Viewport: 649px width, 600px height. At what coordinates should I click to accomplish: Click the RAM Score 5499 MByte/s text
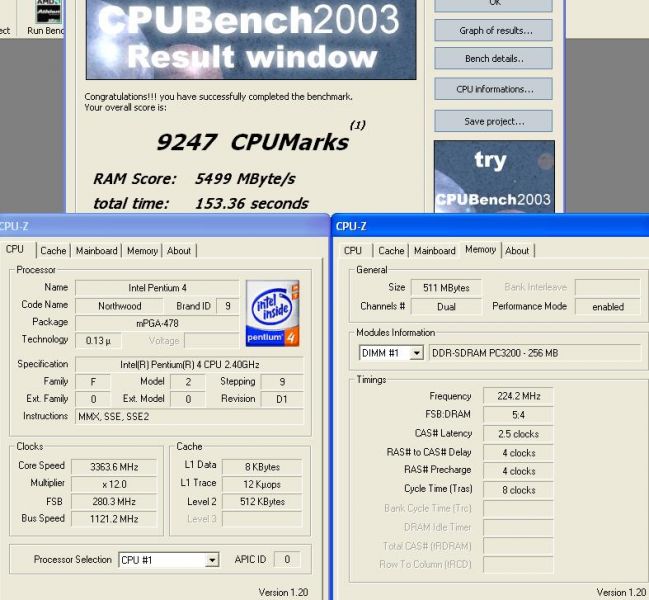(194, 179)
